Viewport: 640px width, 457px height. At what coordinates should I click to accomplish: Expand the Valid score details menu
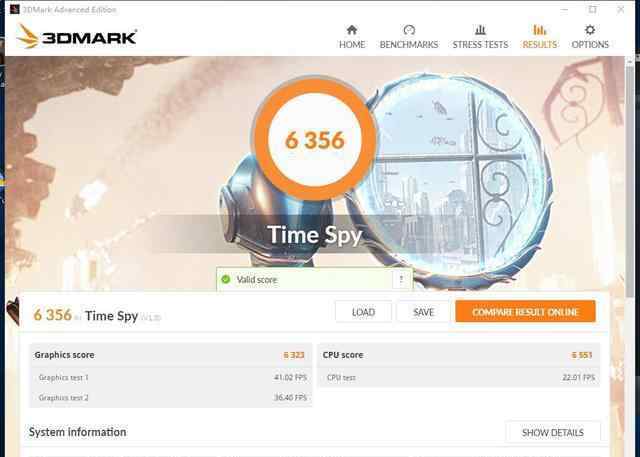tap(401, 280)
